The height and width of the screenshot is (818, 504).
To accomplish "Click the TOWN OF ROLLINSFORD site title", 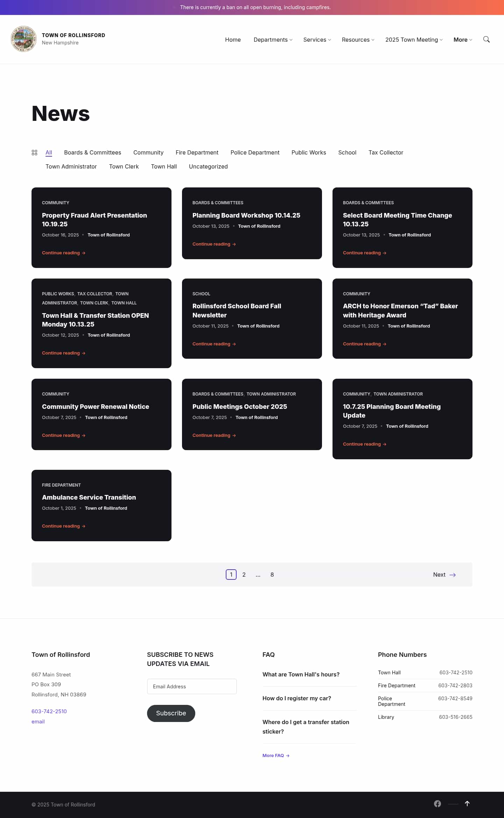I will tap(73, 35).
